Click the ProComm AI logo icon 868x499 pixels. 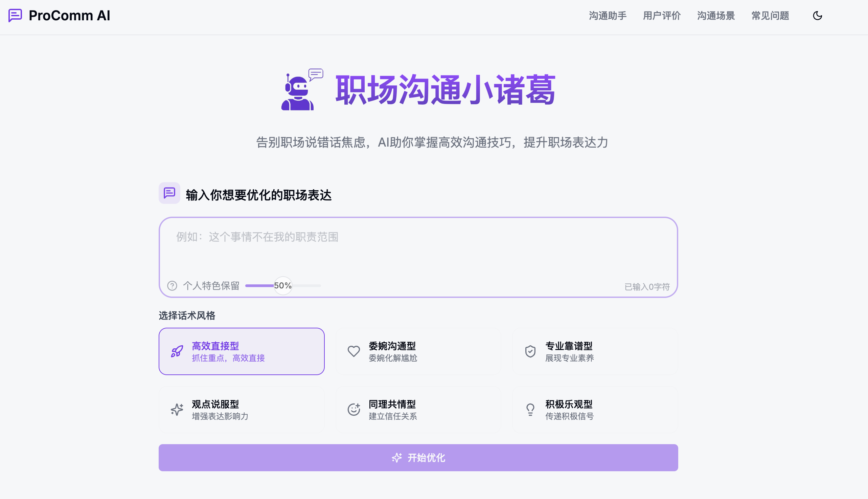tap(15, 16)
